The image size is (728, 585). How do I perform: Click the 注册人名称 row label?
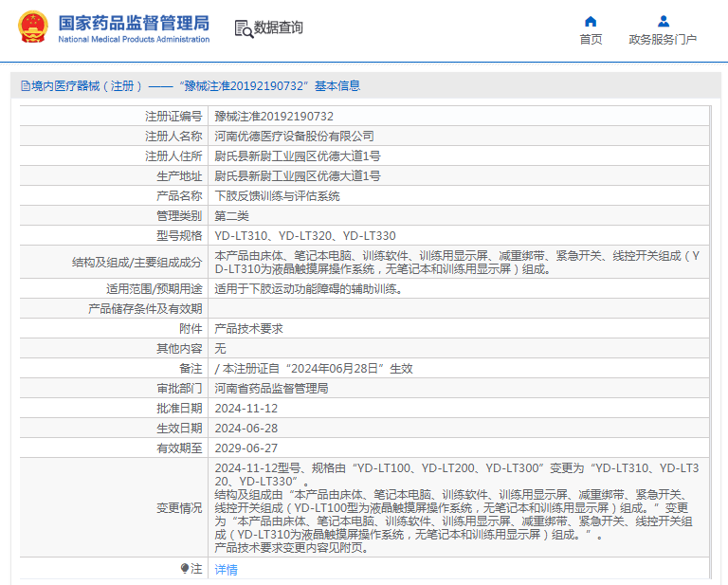[x=173, y=136]
